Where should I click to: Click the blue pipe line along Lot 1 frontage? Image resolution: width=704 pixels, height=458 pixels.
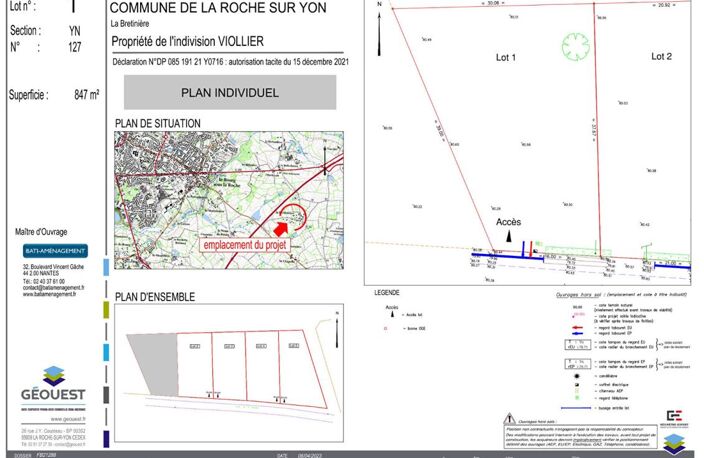point(507,257)
